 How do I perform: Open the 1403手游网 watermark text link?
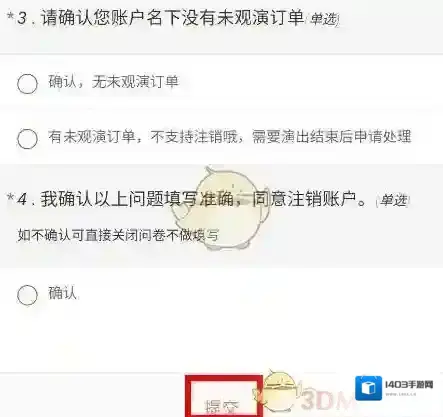pos(409,385)
